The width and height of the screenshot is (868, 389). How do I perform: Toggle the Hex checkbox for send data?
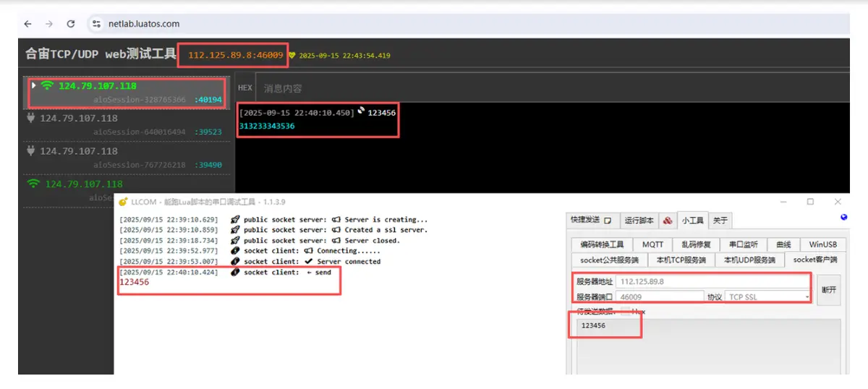(x=625, y=312)
